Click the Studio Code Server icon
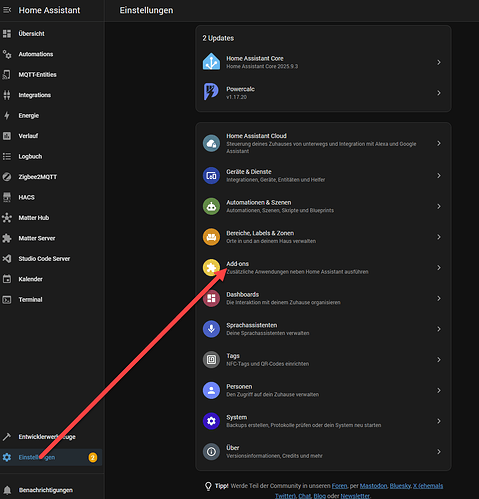This screenshot has height=499, width=479. point(7,259)
